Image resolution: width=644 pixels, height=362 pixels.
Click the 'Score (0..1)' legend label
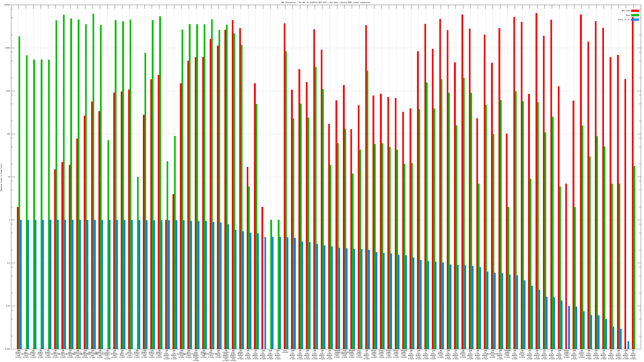tap(624, 20)
